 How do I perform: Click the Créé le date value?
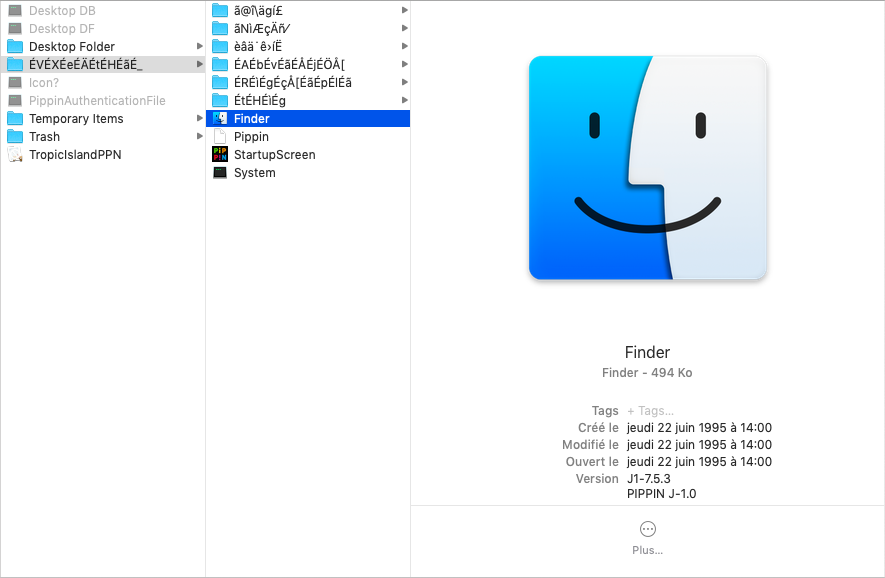point(699,428)
